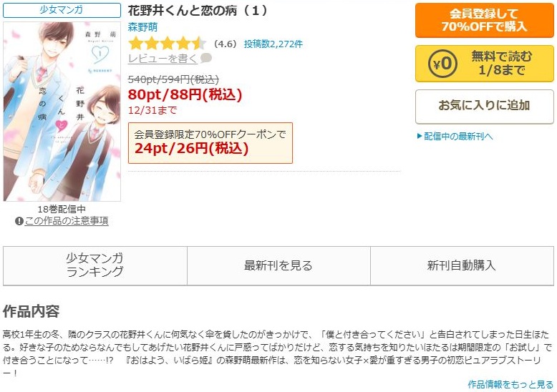Screen dimensions: 557x392
Task: Open この作品の注意事項 link
Action: (67, 221)
